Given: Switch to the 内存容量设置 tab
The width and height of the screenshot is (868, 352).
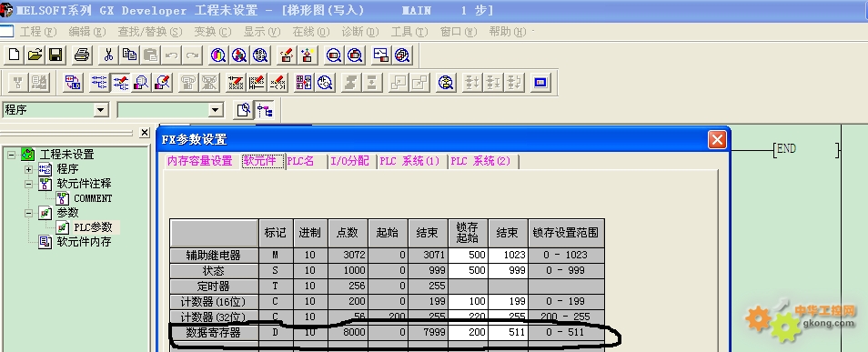Looking at the screenshot, I should [200, 161].
